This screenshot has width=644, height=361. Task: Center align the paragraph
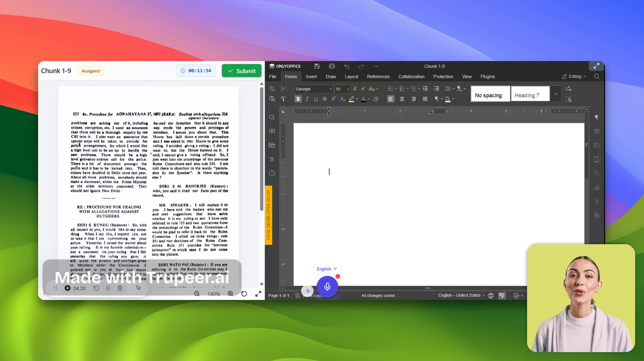pos(402,99)
